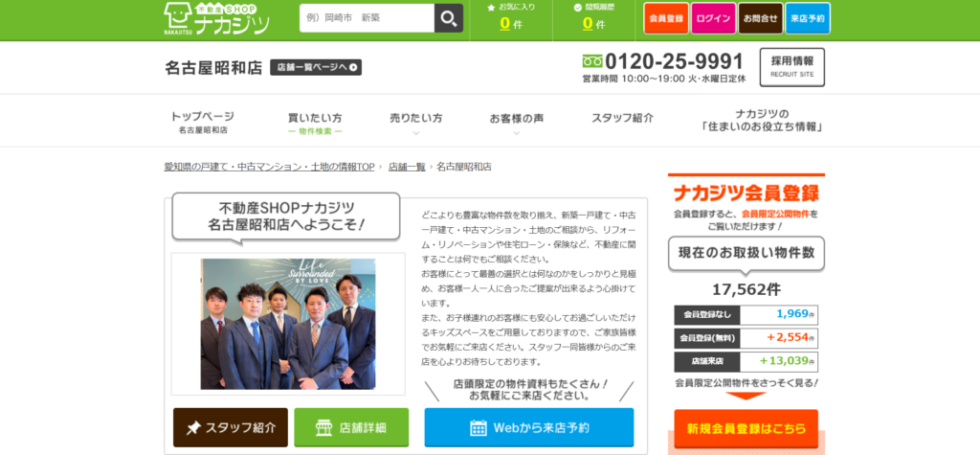Expand the お客様の声 menu
Screen dimensions: 980x455
click(x=517, y=119)
